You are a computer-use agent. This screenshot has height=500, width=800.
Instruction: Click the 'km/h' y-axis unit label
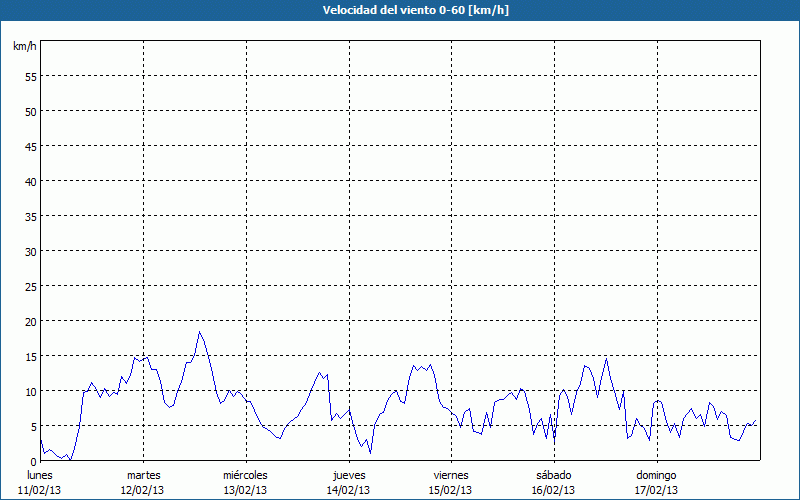24,47
